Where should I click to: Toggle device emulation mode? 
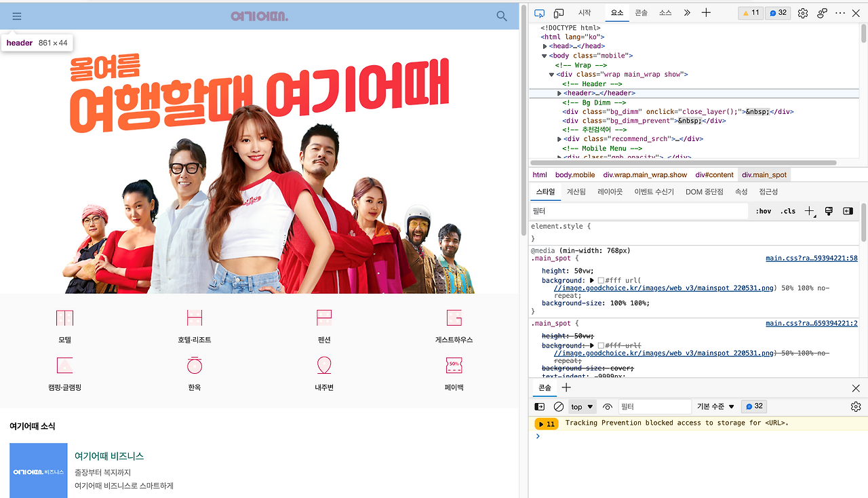pyautogui.click(x=558, y=12)
